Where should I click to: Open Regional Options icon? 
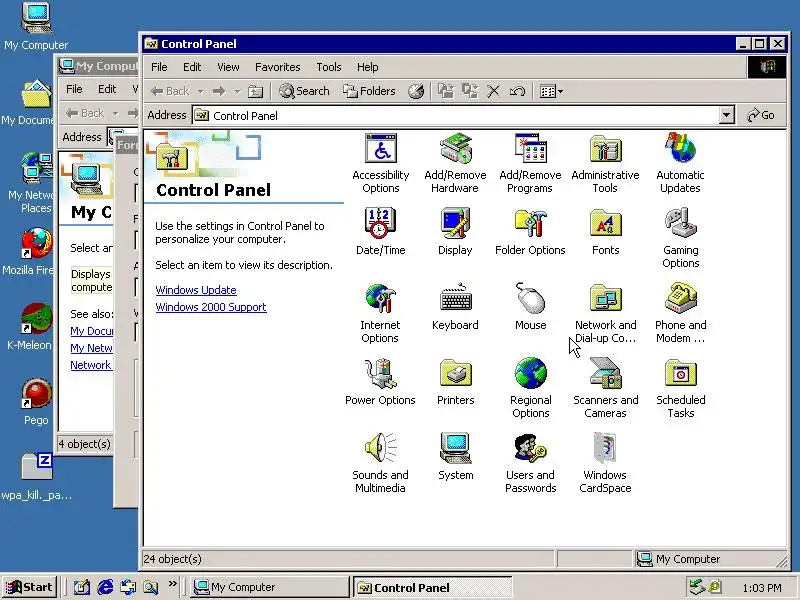pos(531,388)
